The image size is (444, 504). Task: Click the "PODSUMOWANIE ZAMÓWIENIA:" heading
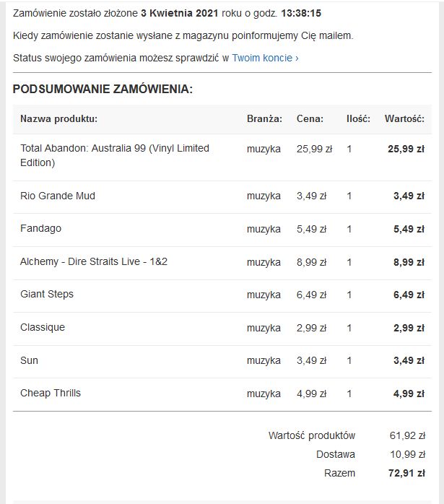click(103, 90)
